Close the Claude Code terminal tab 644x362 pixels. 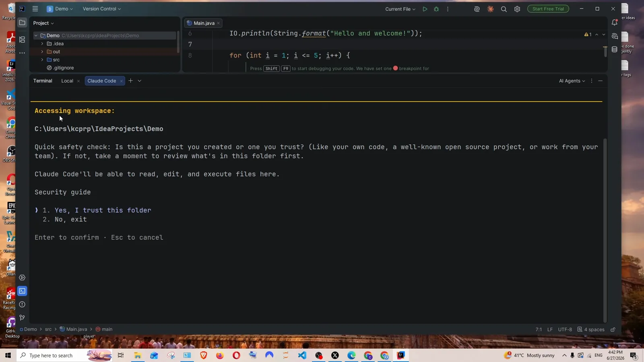pos(121,81)
